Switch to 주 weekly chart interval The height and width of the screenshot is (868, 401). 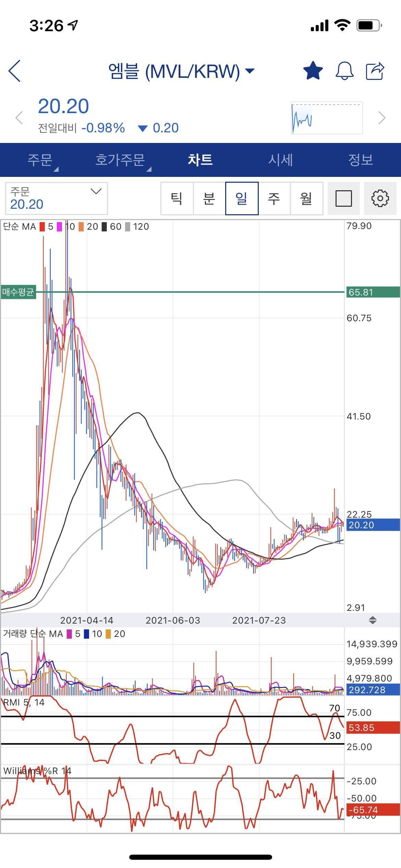click(x=274, y=198)
